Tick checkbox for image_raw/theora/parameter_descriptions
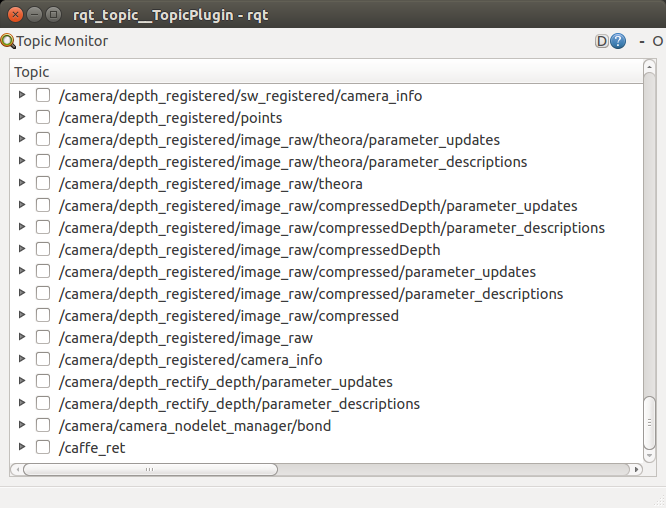This screenshot has height=508, width=666. point(43,161)
